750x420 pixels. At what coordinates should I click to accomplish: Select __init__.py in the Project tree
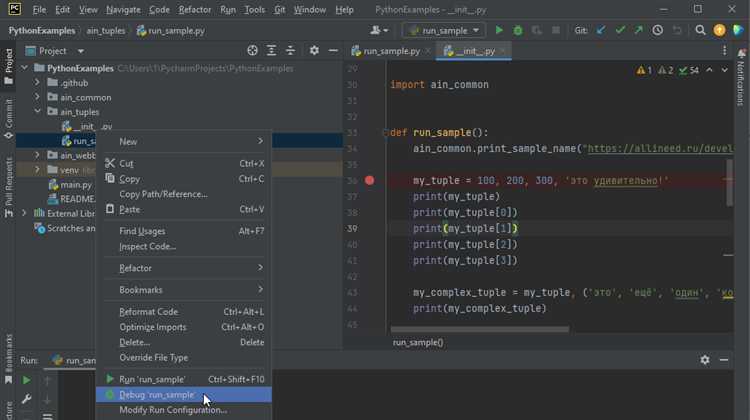(87, 126)
